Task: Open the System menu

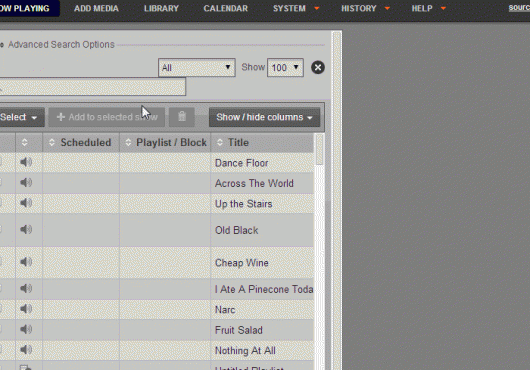Action: [296, 8]
